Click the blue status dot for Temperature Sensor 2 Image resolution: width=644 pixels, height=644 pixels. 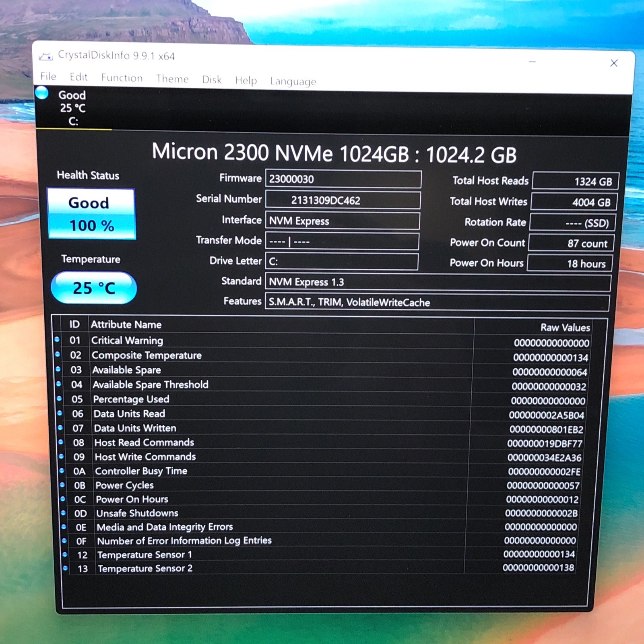pos(66,568)
